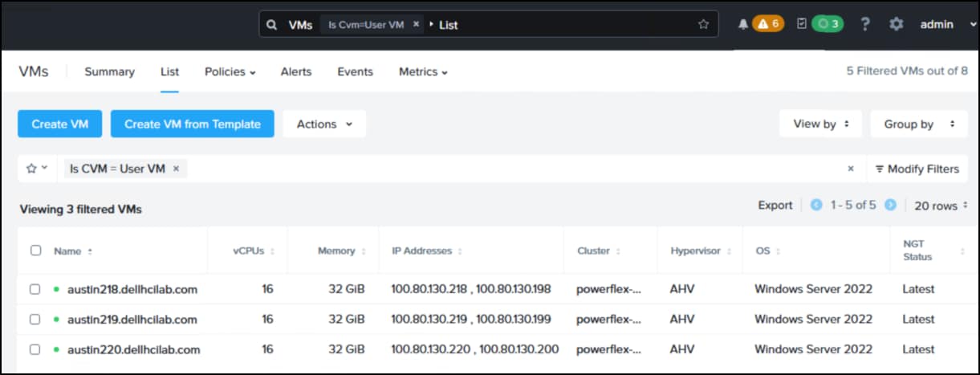The height and width of the screenshot is (375, 980).
Task: Click Windows Server 2022 in austin218 row
Action: click(813, 289)
